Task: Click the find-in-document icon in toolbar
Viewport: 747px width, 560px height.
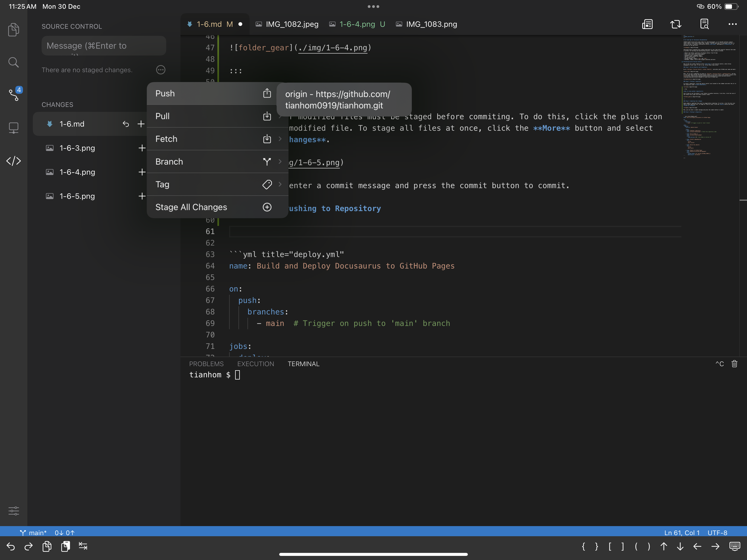Action: pos(704,24)
